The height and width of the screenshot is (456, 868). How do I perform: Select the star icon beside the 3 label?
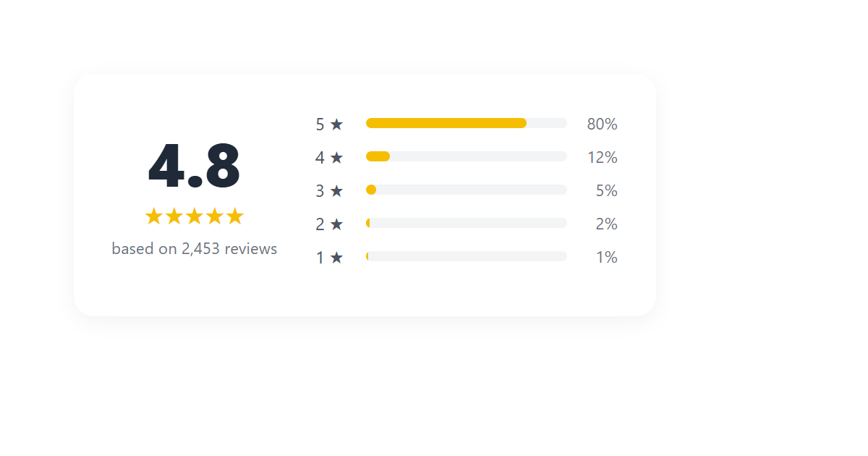click(x=337, y=190)
